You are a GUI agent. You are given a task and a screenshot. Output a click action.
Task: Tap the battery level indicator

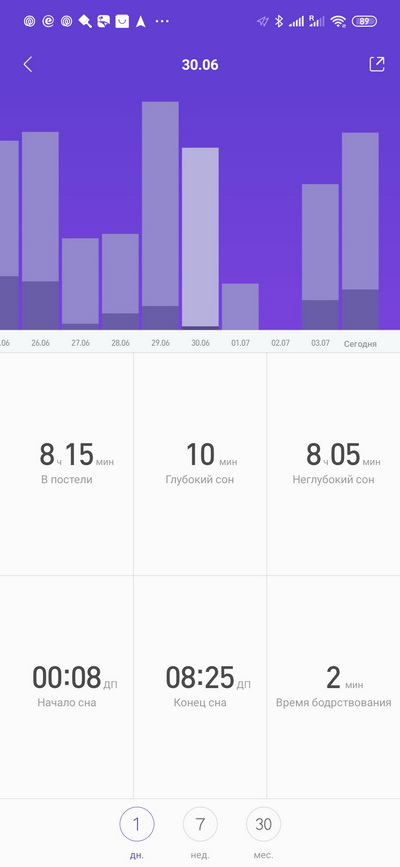[x=364, y=22]
